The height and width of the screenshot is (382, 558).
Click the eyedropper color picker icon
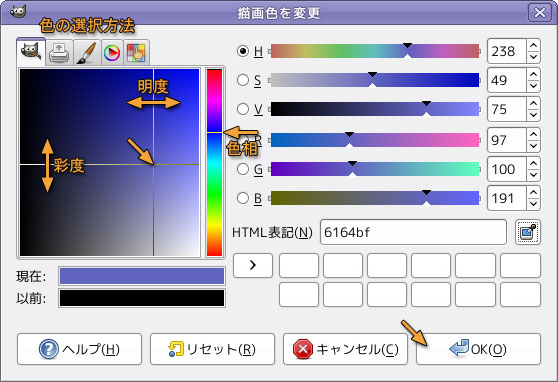[528, 232]
